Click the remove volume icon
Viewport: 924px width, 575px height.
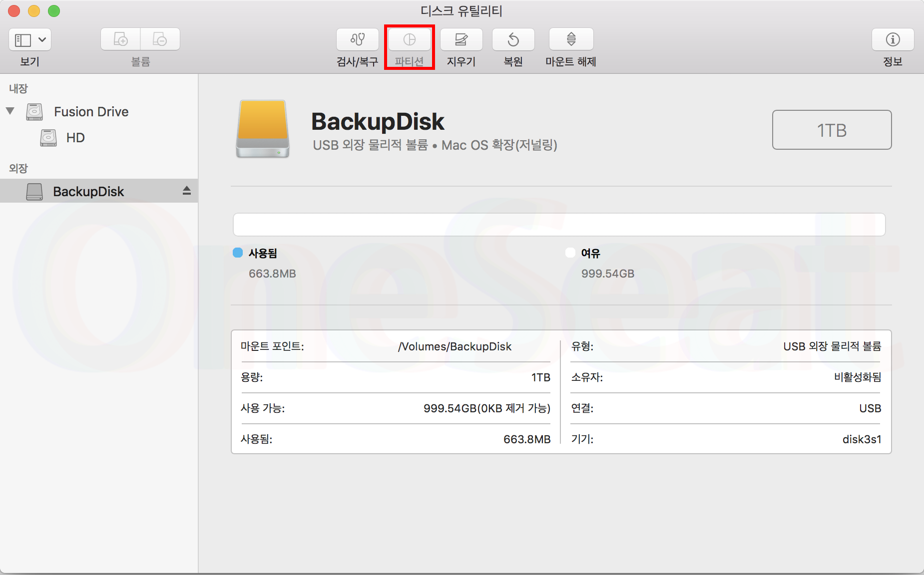point(160,39)
